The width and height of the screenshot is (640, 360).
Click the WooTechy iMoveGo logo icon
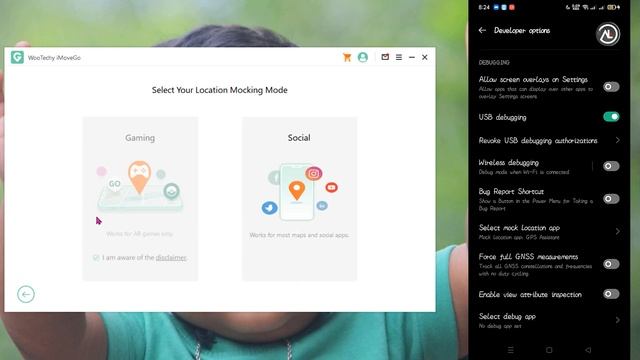pos(17,57)
